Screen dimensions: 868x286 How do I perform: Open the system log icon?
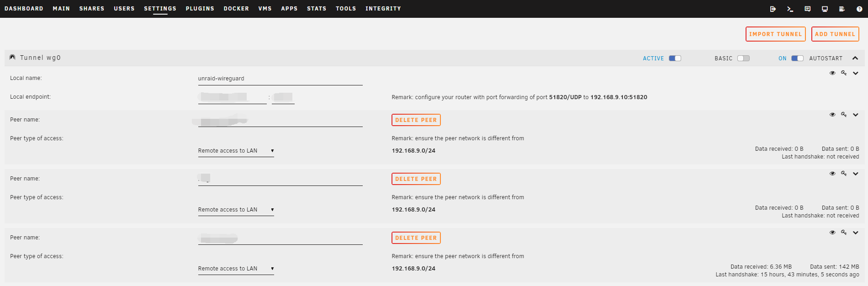[842, 9]
